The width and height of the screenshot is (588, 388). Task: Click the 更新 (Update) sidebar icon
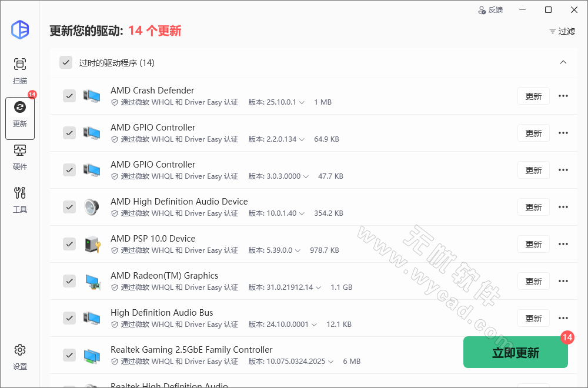pos(20,108)
